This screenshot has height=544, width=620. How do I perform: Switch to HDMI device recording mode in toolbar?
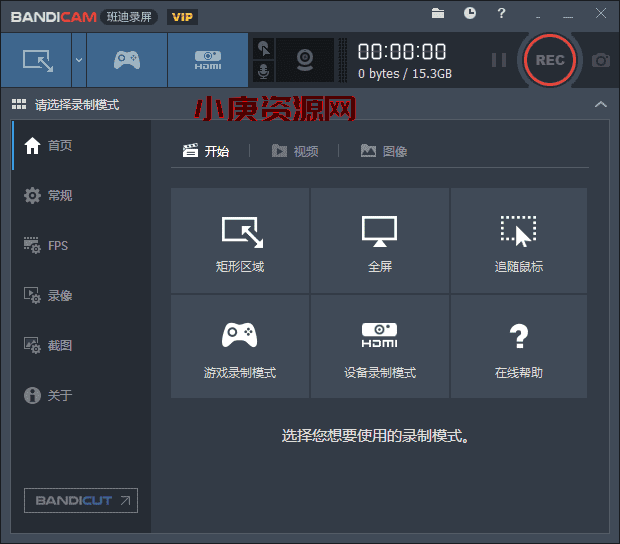click(x=207, y=60)
